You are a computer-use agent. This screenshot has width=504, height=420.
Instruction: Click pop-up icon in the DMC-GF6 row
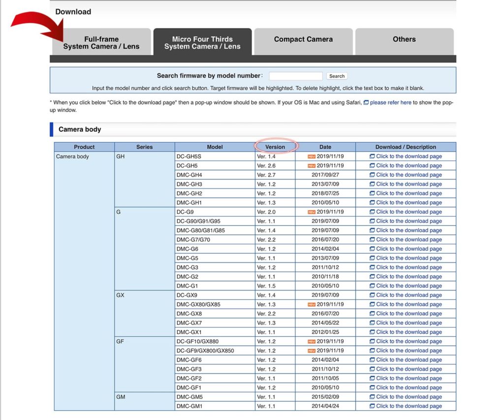pos(372,360)
